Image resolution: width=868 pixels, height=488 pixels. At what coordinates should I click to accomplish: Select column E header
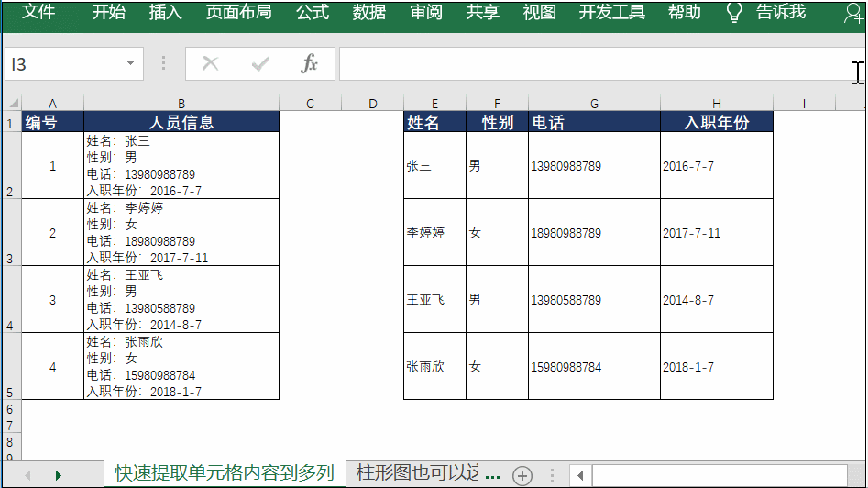[434, 103]
